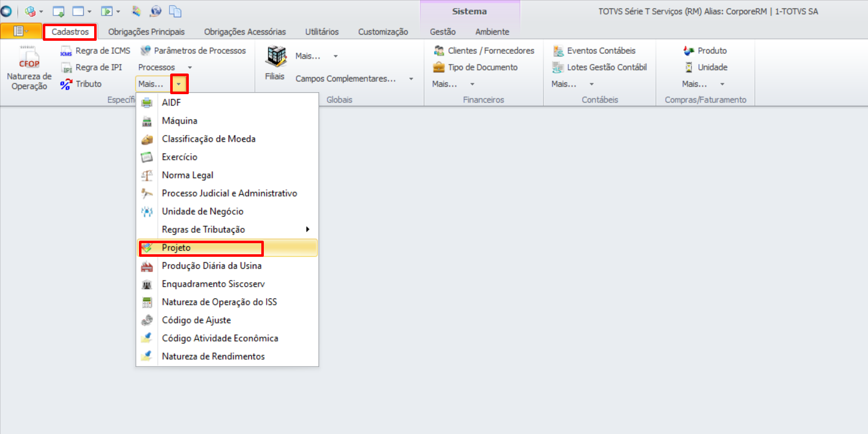
Task: Expand Campos Complementares dropdown arrow
Action: [411, 79]
